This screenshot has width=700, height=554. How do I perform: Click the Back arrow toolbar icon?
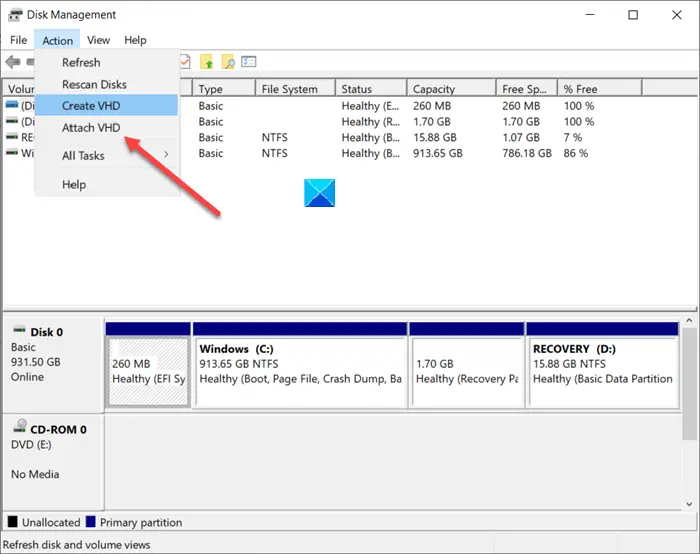pyautogui.click(x=13, y=62)
